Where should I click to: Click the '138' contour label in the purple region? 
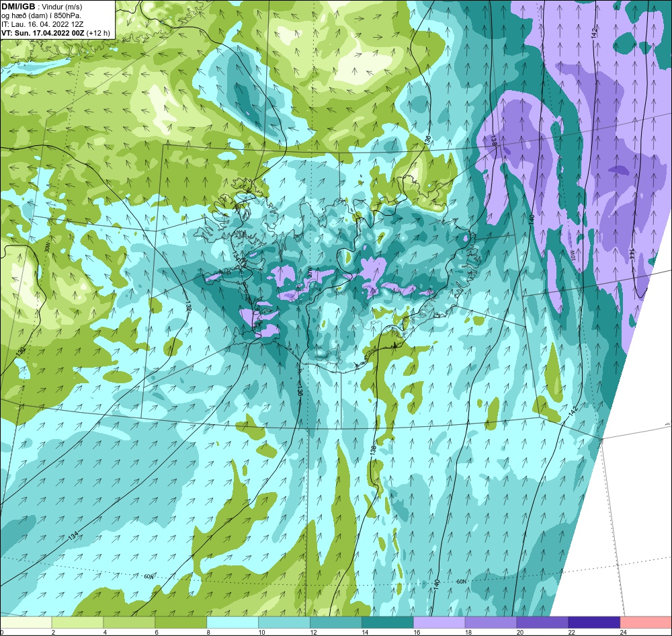(493, 141)
